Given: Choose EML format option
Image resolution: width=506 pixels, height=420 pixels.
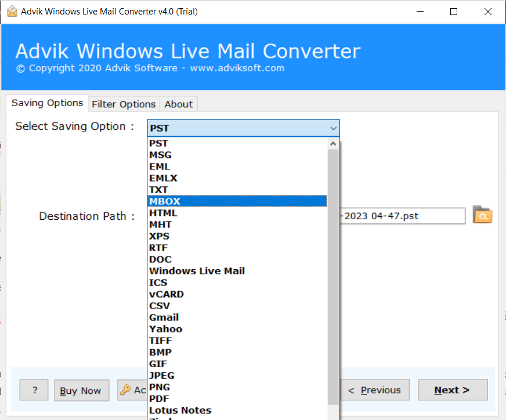Looking at the screenshot, I should (x=237, y=166).
